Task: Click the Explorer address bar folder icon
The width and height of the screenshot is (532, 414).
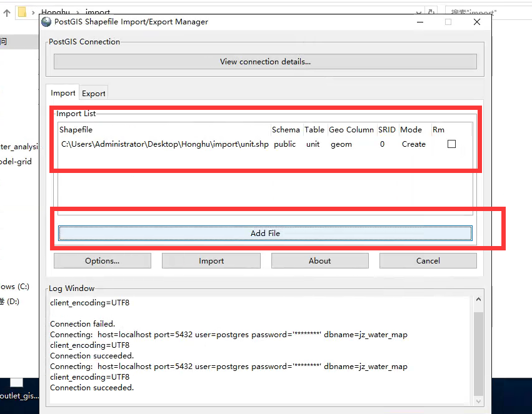Action: [22, 12]
